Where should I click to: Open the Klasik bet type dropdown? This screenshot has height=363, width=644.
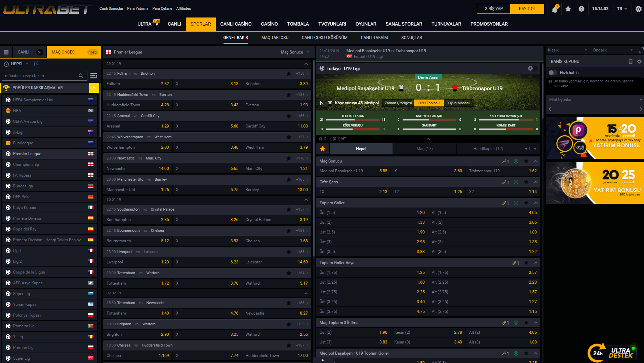click(567, 50)
